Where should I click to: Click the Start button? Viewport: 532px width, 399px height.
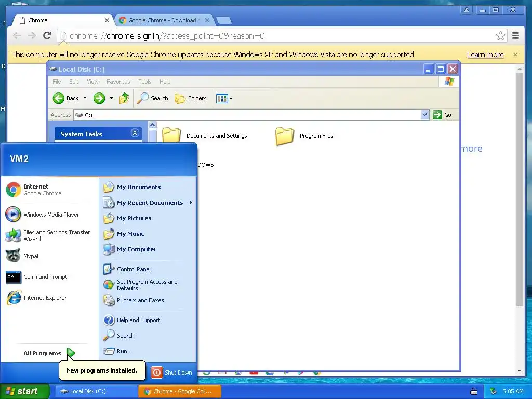point(24,391)
